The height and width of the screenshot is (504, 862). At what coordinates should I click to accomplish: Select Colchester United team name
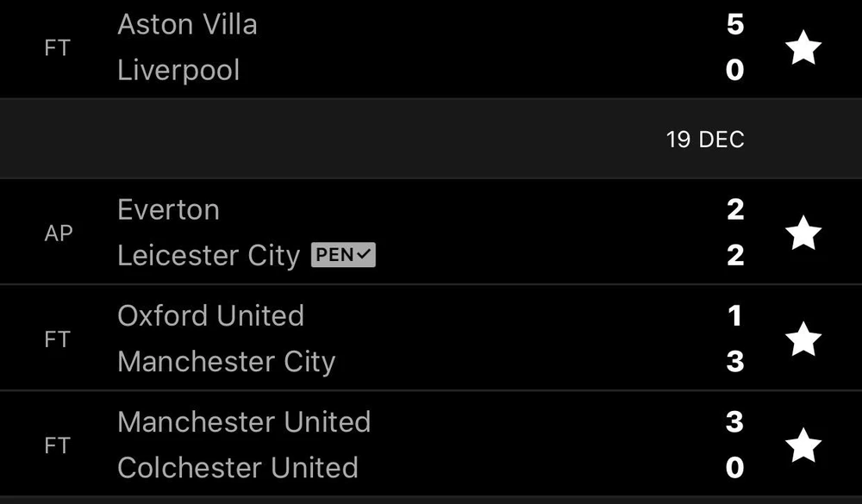pyautogui.click(x=237, y=468)
